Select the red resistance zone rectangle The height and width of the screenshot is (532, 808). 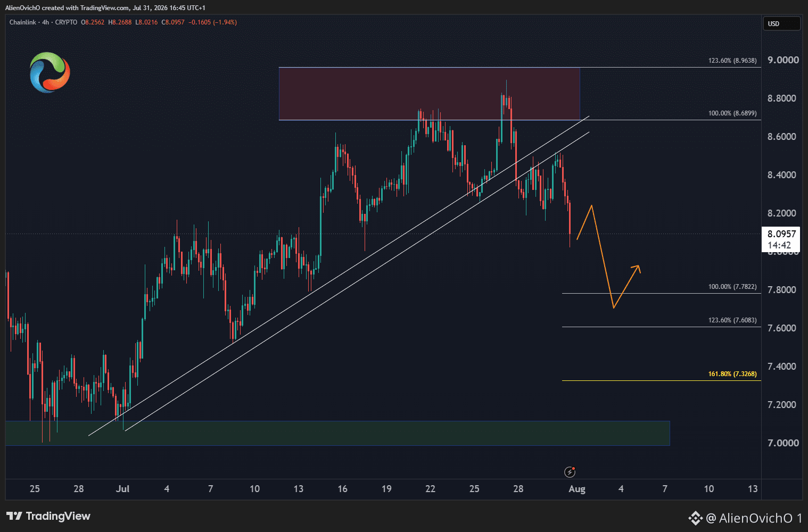click(x=430, y=94)
